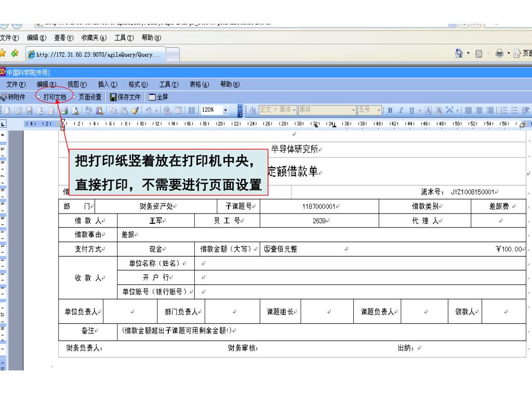The image size is (532, 399).
Task: Open the zoom 120% dropdown
Action: pos(225,110)
